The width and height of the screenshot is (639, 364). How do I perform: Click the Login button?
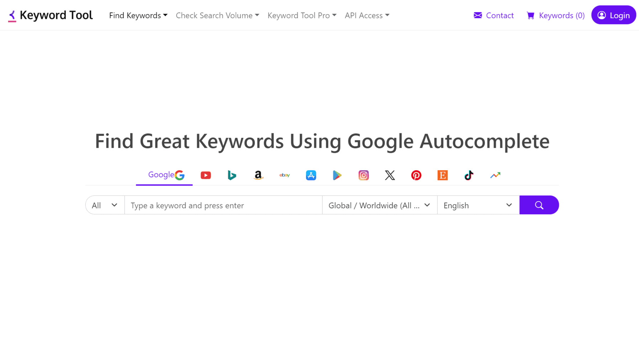point(613,15)
